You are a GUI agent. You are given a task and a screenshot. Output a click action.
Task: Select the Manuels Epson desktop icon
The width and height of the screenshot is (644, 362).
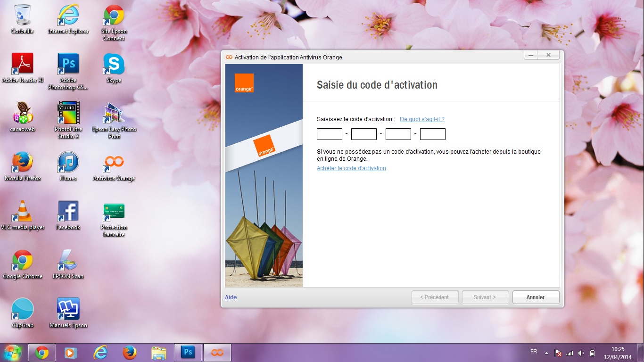click(68, 313)
